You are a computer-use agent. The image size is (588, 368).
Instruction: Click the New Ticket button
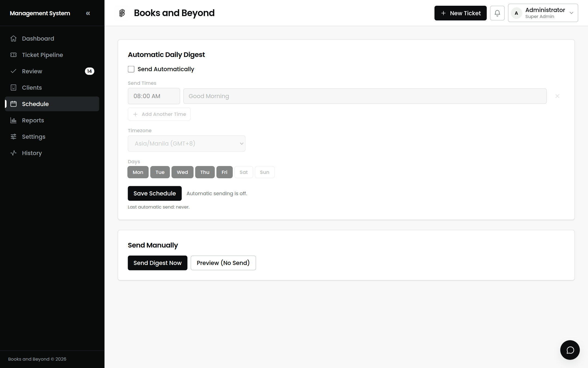coord(460,13)
